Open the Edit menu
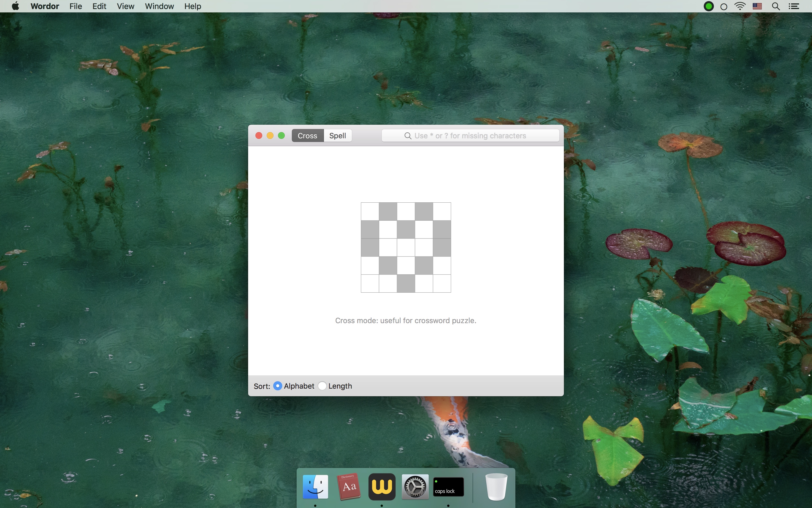Viewport: 812px width, 508px height. pyautogui.click(x=99, y=6)
